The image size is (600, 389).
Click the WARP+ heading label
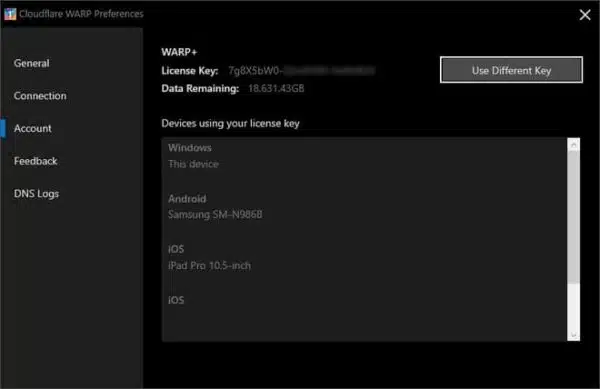(179, 52)
